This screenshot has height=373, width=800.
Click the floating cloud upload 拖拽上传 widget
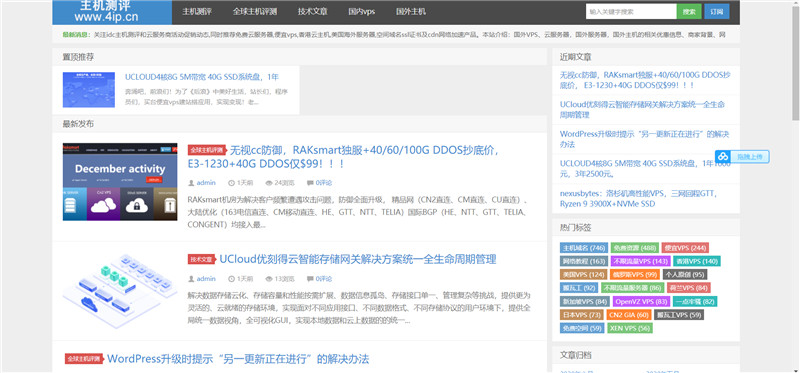tap(742, 157)
